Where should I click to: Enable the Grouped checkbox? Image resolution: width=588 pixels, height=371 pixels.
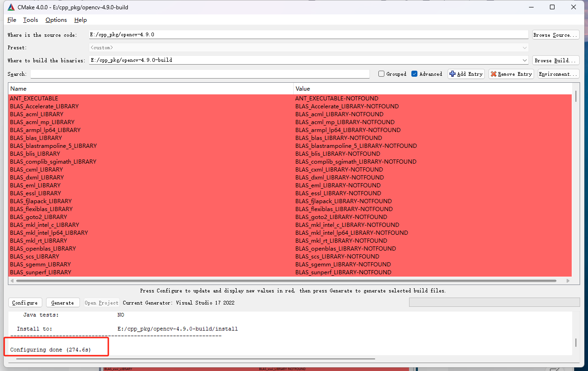click(x=381, y=73)
